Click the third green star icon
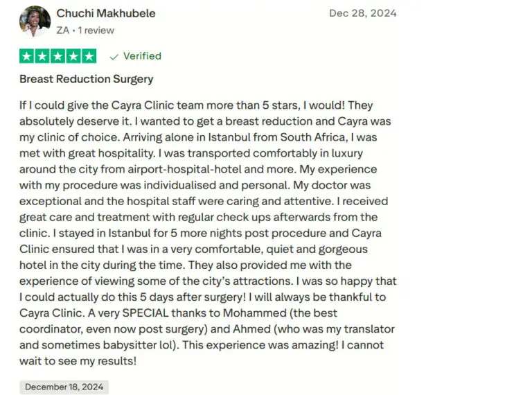This screenshot has width=532, height=395. click(58, 56)
